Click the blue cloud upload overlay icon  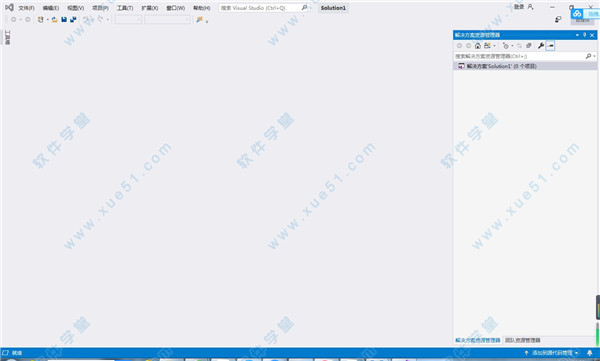(x=577, y=14)
